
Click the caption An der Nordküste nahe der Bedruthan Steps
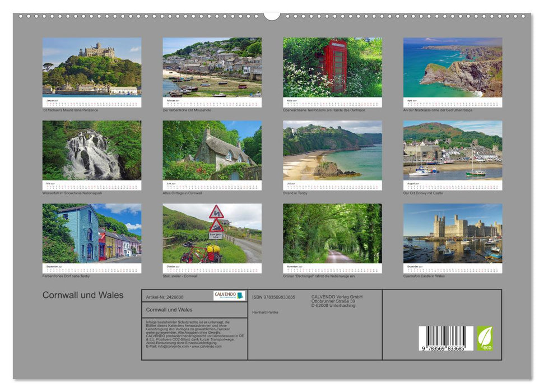pyautogui.click(x=438, y=110)
